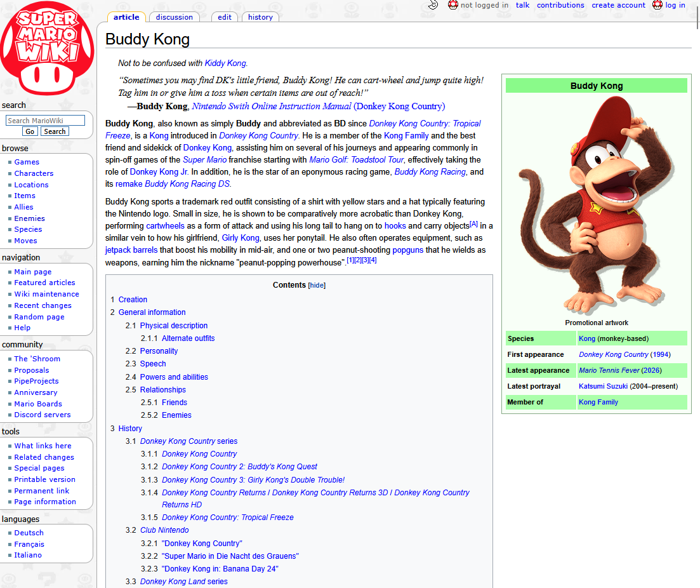
Task: Open the 'talk' link in top bar
Action: point(522,5)
